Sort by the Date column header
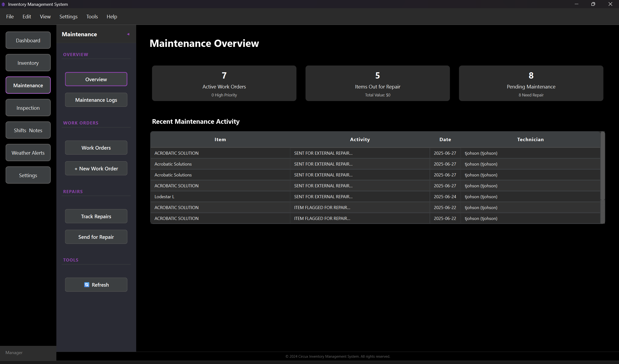Screen dimensions: 619x364 point(445,139)
